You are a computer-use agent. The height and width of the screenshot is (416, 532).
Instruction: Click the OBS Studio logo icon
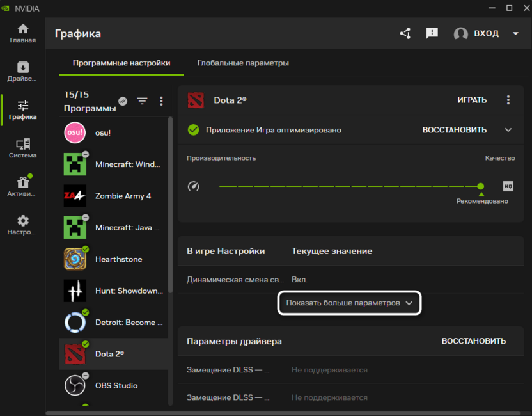tap(75, 385)
